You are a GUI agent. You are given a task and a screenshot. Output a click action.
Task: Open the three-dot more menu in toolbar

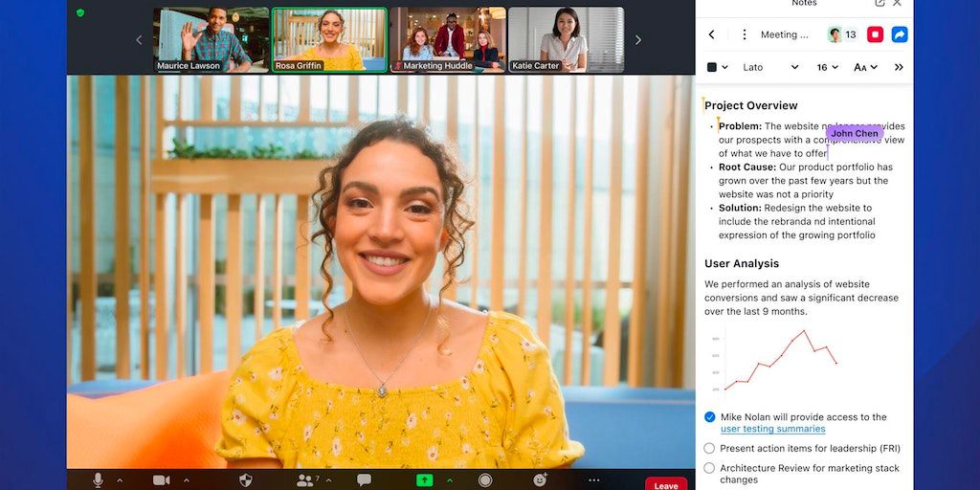[x=593, y=479]
